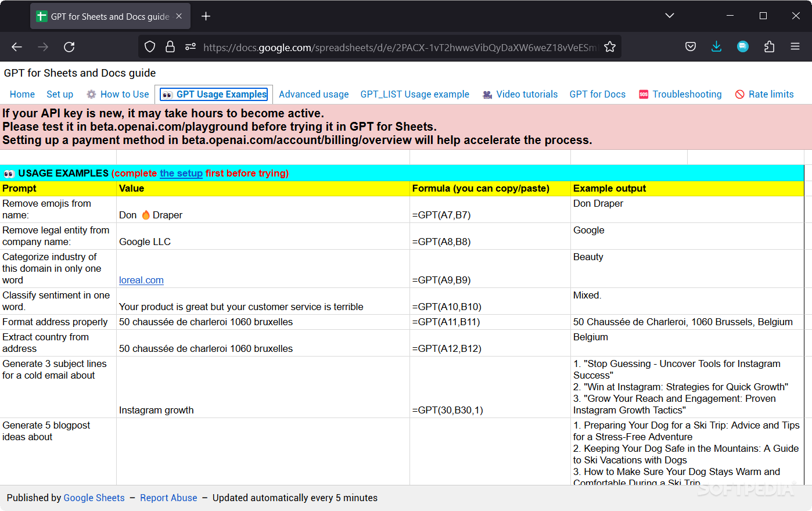
Task: Open a new tab with the plus button
Action: [x=206, y=16]
